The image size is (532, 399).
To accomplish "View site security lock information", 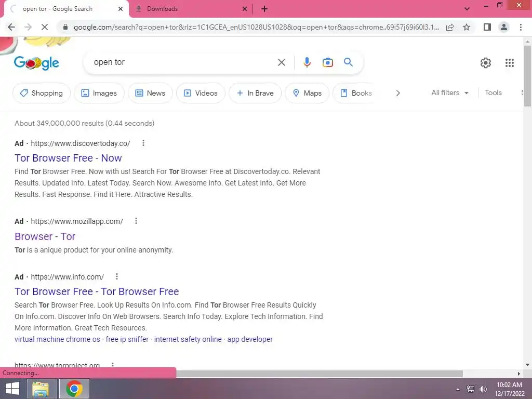I will coord(65,27).
